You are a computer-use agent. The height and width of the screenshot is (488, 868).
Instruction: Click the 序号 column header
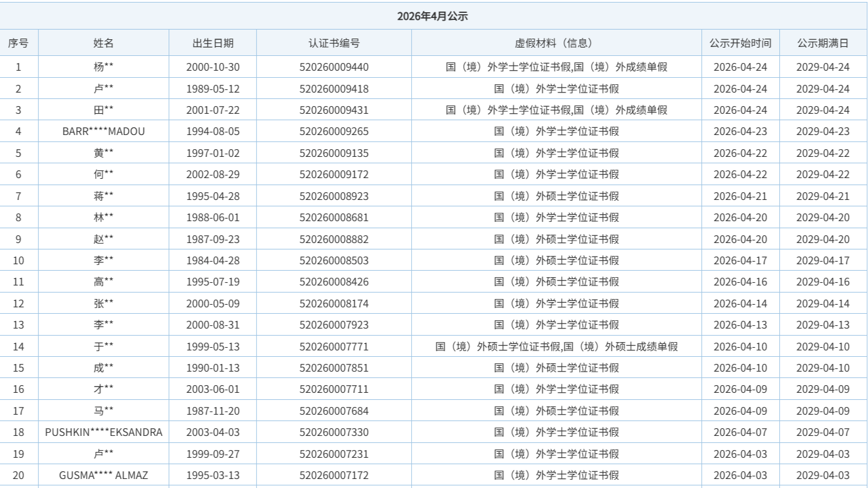[x=18, y=44]
